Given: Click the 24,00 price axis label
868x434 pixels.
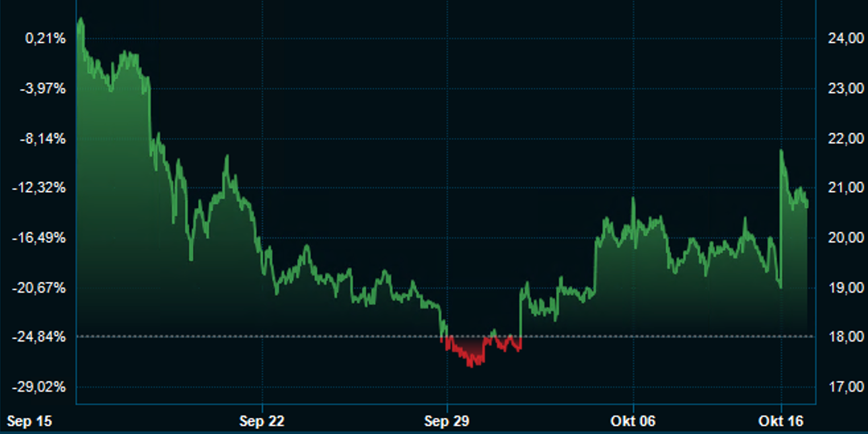Looking at the screenshot, I should [845, 39].
